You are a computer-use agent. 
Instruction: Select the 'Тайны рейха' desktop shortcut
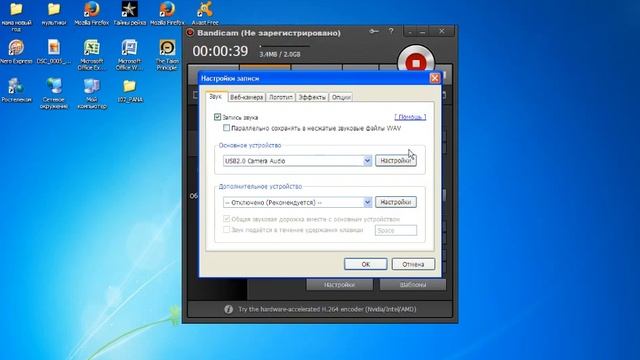click(x=129, y=13)
